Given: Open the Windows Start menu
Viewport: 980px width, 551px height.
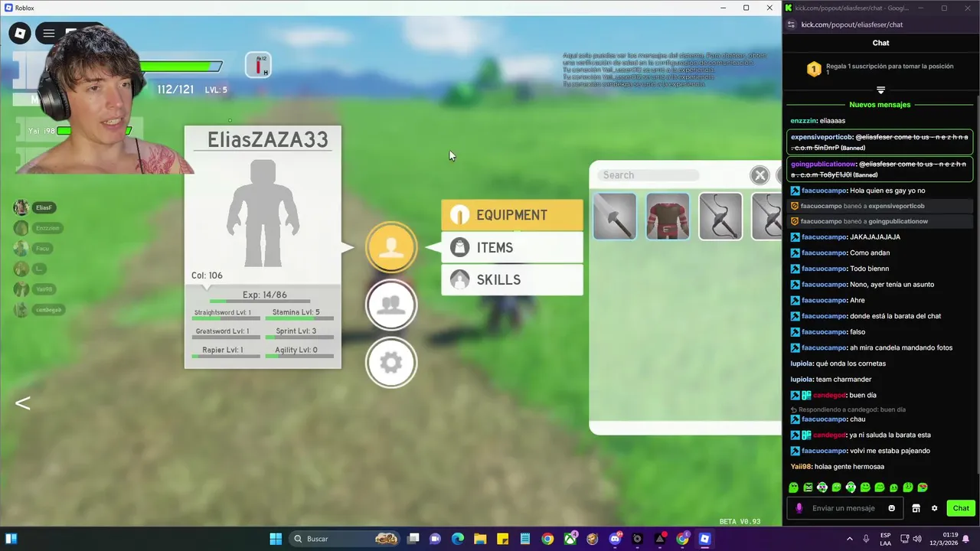Looking at the screenshot, I should (276, 539).
